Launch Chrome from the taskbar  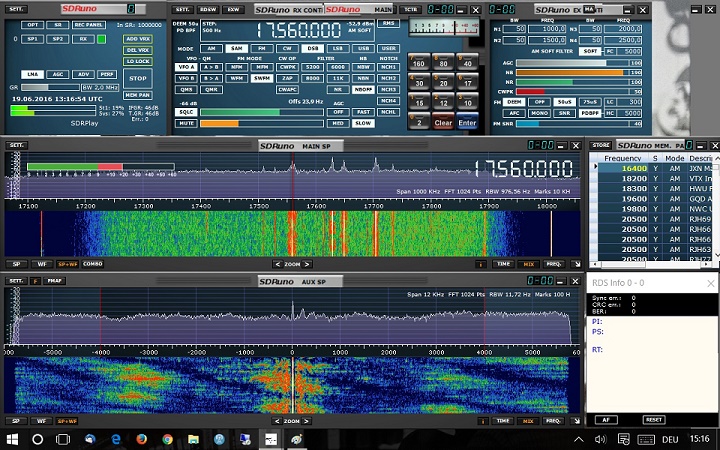tap(168, 439)
